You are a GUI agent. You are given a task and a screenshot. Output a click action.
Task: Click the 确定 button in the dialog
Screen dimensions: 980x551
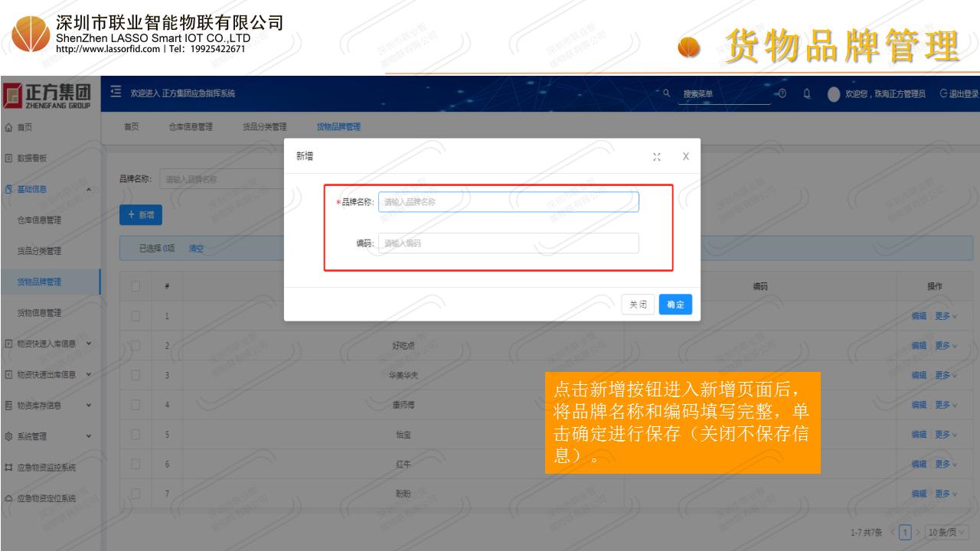pos(675,305)
